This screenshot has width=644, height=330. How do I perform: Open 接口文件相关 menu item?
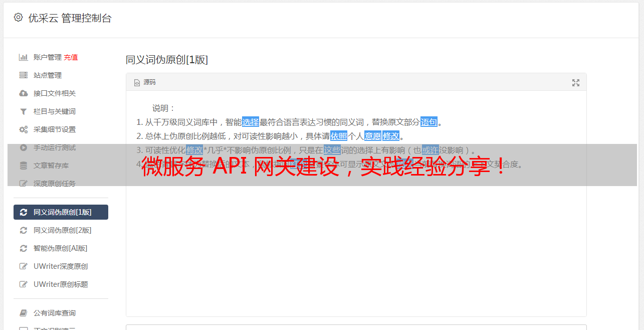click(55, 93)
